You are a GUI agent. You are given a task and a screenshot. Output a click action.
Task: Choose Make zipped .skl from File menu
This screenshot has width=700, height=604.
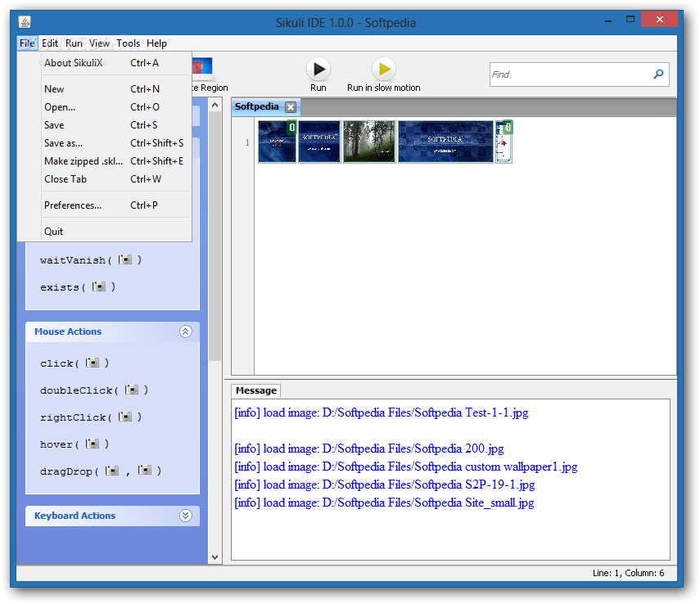pyautogui.click(x=84, y=160)
